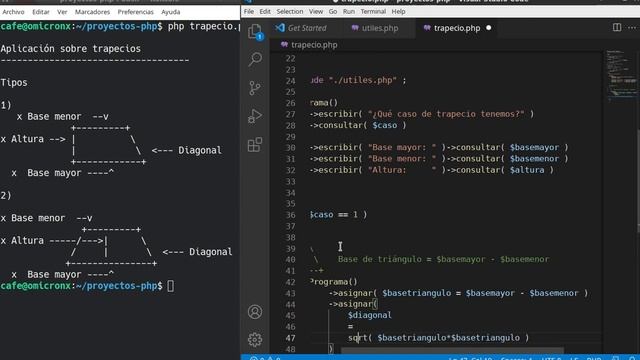
Task: Open the View menu in VS Code
Action: [316, 11]
